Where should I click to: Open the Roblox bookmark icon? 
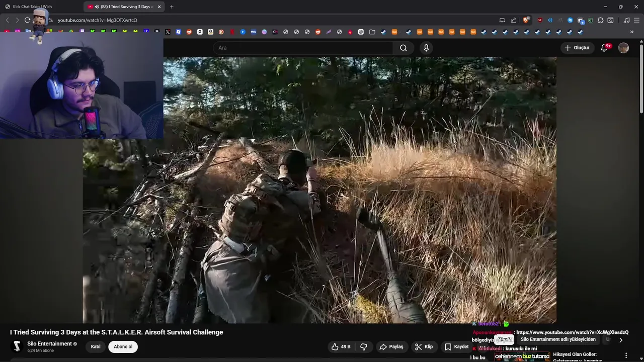179,32
